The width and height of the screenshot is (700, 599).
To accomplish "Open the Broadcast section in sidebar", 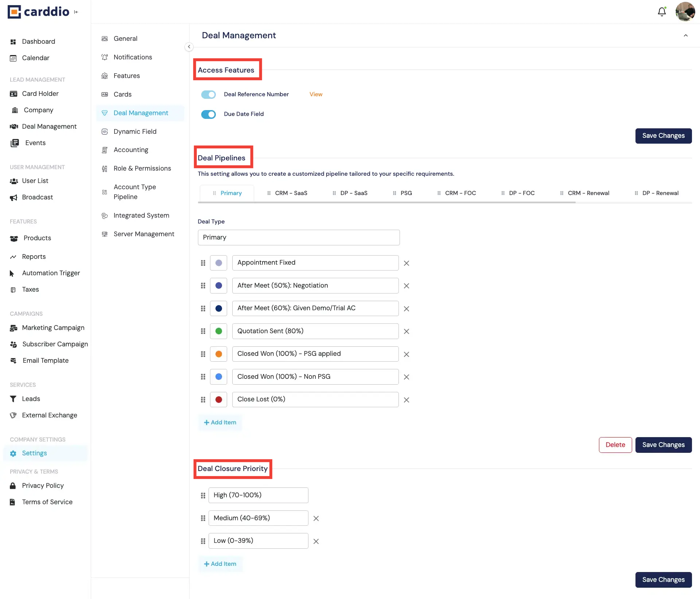I will [x=37, y=197].
